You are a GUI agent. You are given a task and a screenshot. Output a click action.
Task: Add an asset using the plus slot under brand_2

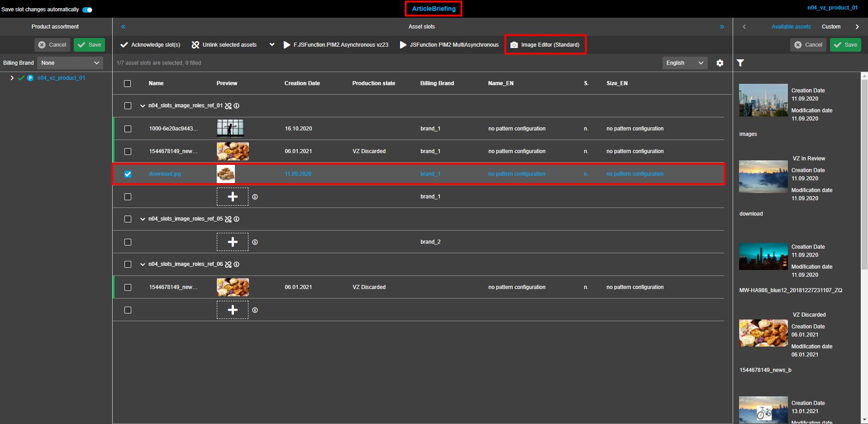click(x=232, y=241)
